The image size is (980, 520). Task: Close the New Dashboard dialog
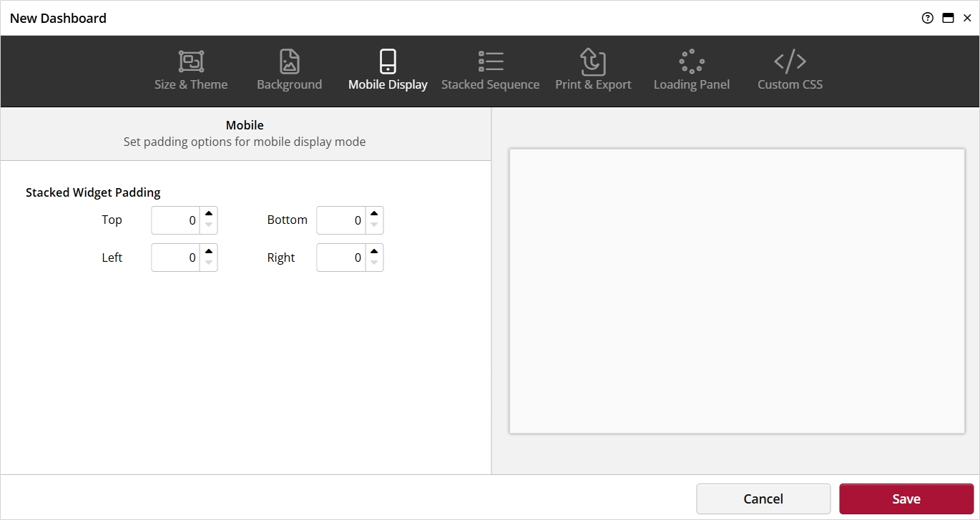[967, 19]
